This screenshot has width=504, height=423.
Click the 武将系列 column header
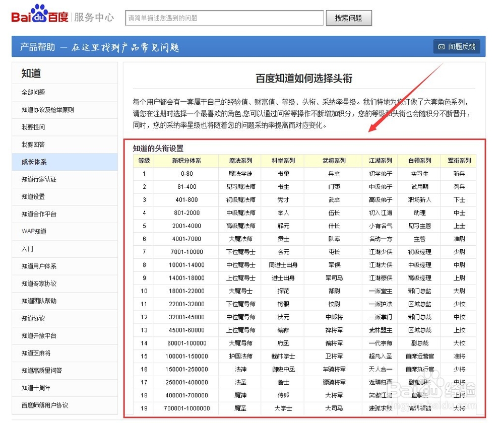click(x=334, y=161)
